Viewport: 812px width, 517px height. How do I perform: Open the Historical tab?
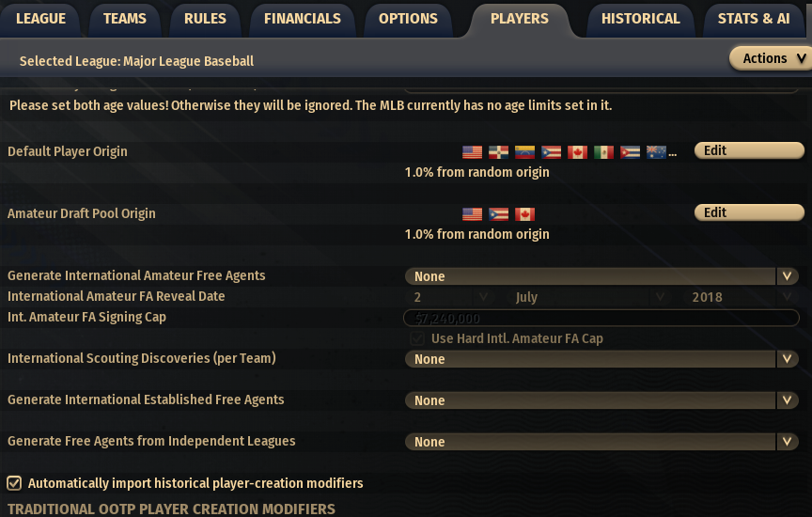pos(640,19)
